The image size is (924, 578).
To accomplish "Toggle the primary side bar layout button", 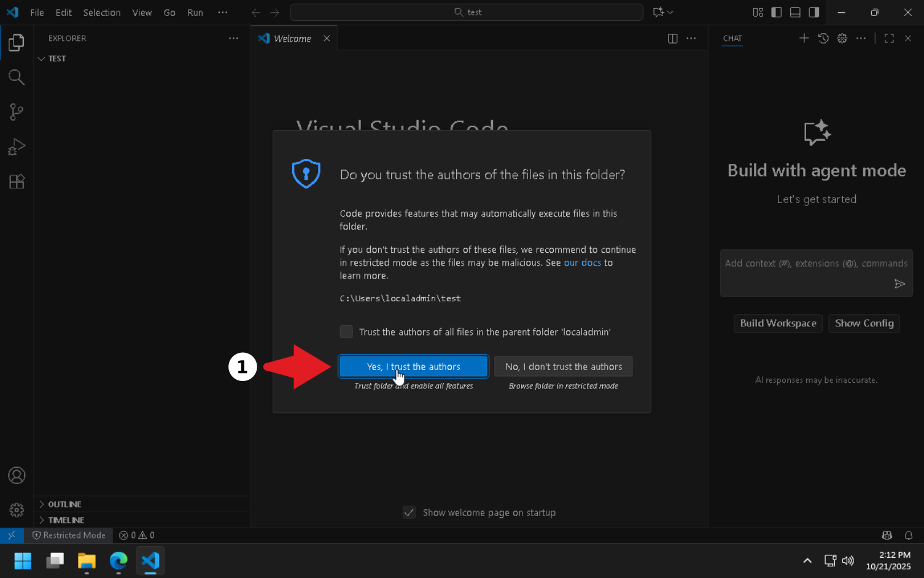I will 776,12.
